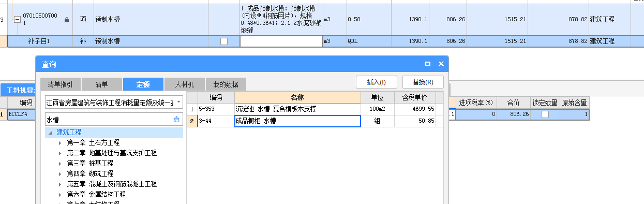Screen dimensions: 644x204
Task: Click the 替换(R) button
Action: coord(423,82)
